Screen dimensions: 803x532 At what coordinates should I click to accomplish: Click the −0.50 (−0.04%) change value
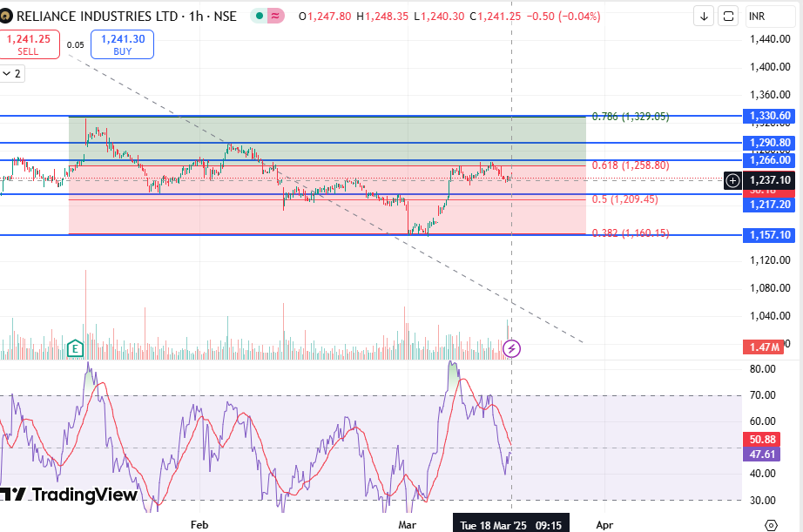coord(563,17)
